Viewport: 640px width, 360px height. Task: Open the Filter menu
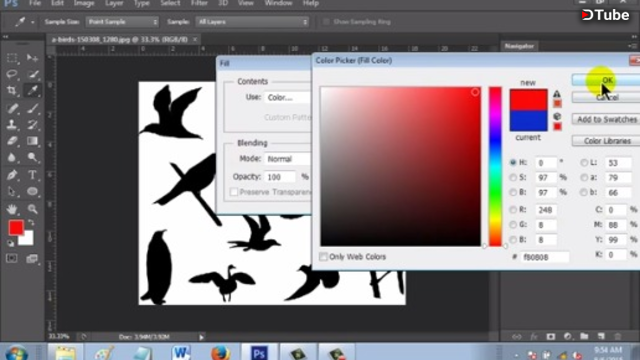199,3
